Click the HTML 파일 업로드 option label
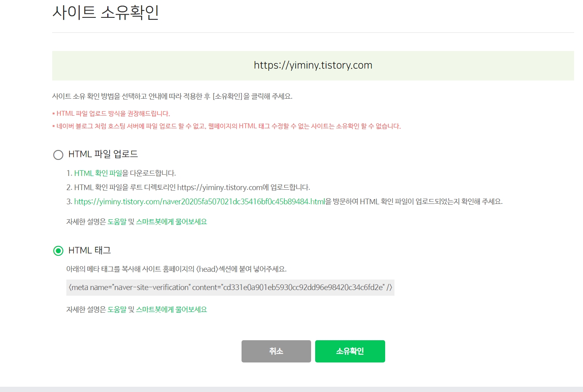583x392 pixels. tap(103, 154)
